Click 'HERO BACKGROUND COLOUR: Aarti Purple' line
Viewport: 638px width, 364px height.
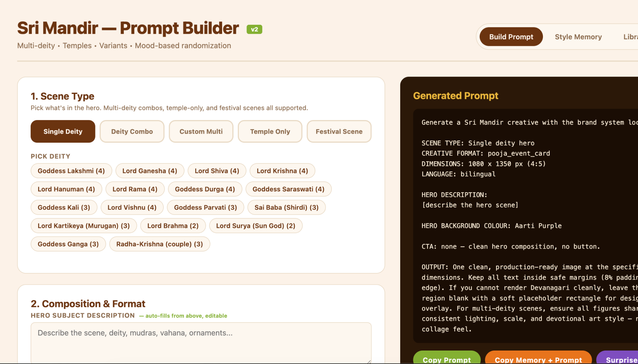click(492, 226)
